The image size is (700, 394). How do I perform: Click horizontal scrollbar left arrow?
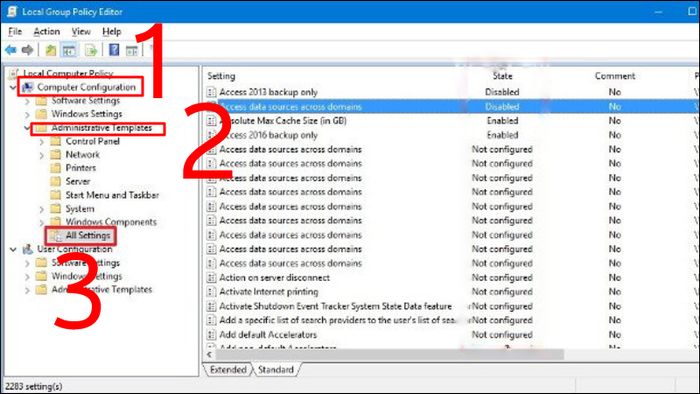[x=209, y=354]
